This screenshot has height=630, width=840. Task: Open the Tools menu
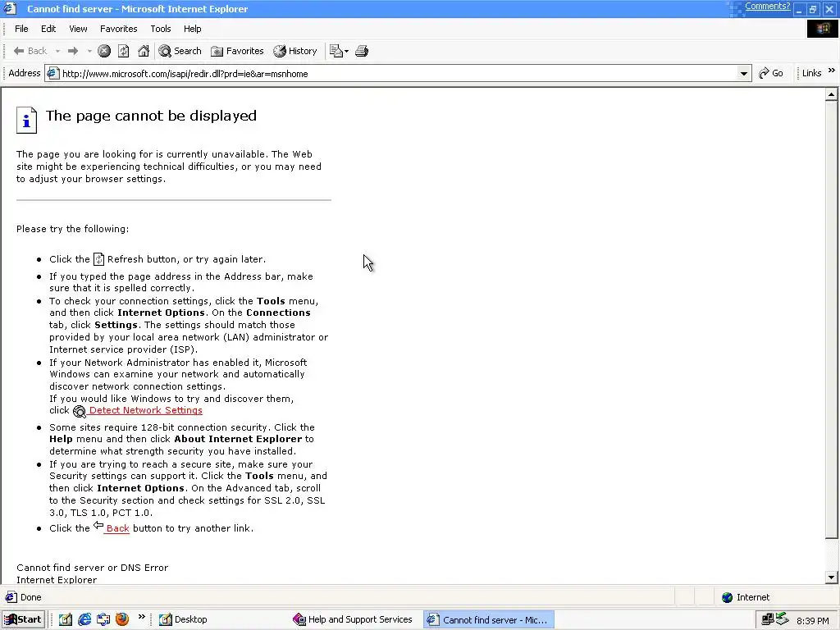[161, 29]
